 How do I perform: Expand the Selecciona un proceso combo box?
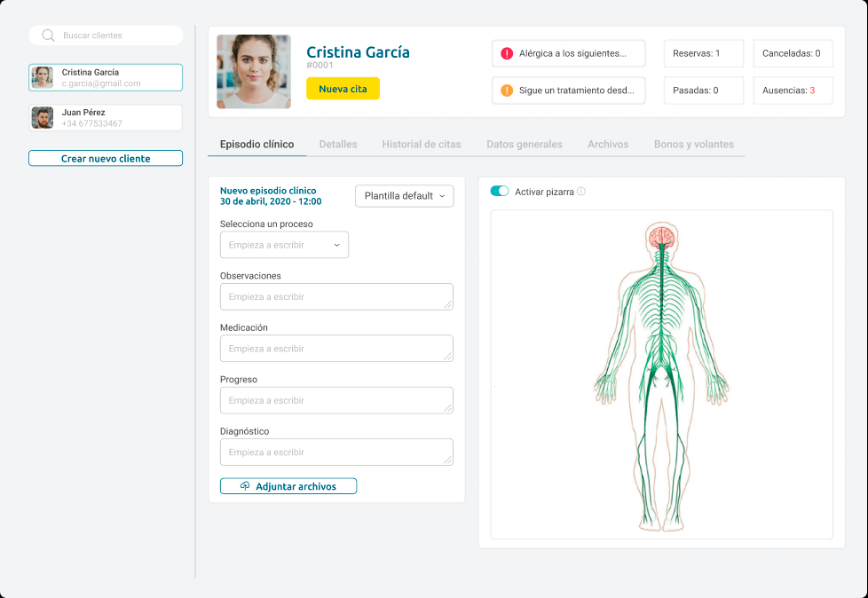point(284,245)
